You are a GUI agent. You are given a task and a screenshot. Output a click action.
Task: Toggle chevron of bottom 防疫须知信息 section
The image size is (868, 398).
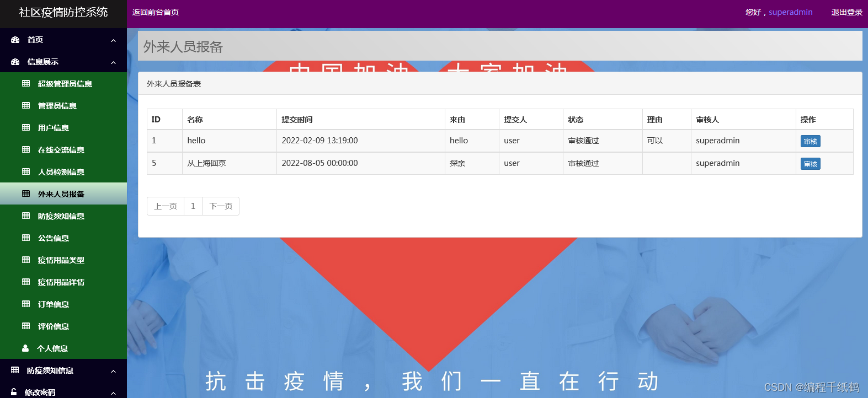coord(113,371)
